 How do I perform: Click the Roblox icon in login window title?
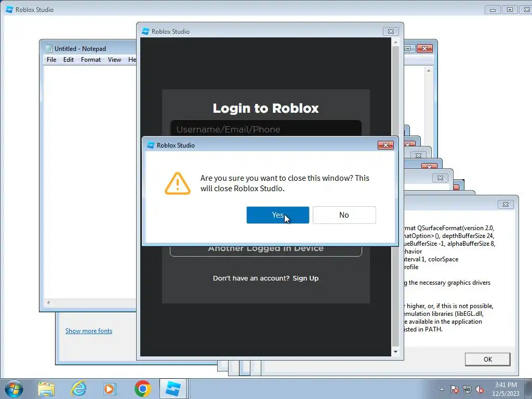point(145,31)
